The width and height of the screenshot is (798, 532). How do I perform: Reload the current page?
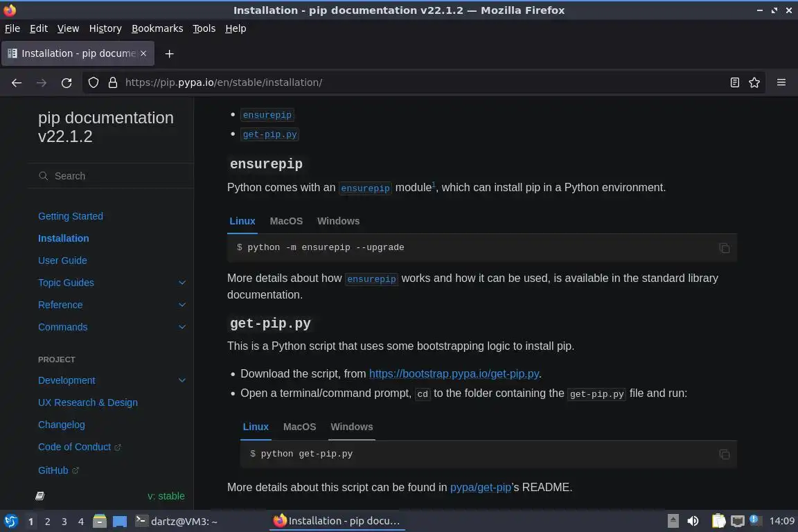coord(66,82)
